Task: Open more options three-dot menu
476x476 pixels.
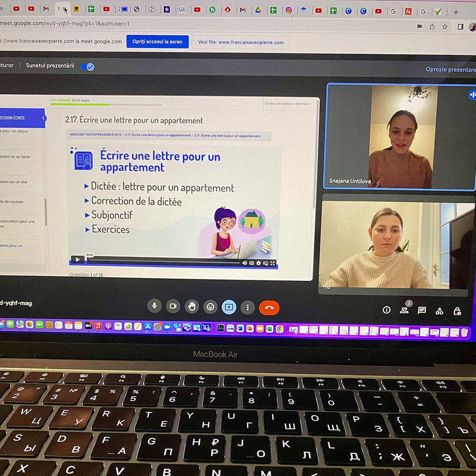Action: point(248,307)
